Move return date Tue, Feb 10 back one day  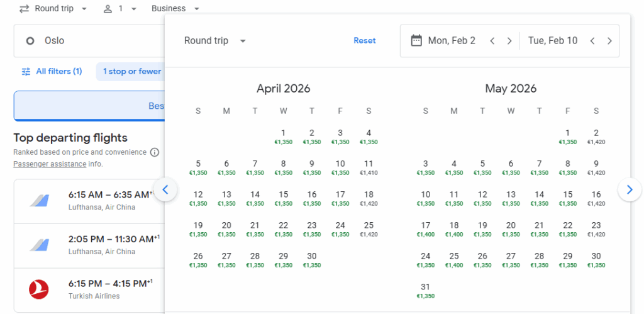coord(592,41)
